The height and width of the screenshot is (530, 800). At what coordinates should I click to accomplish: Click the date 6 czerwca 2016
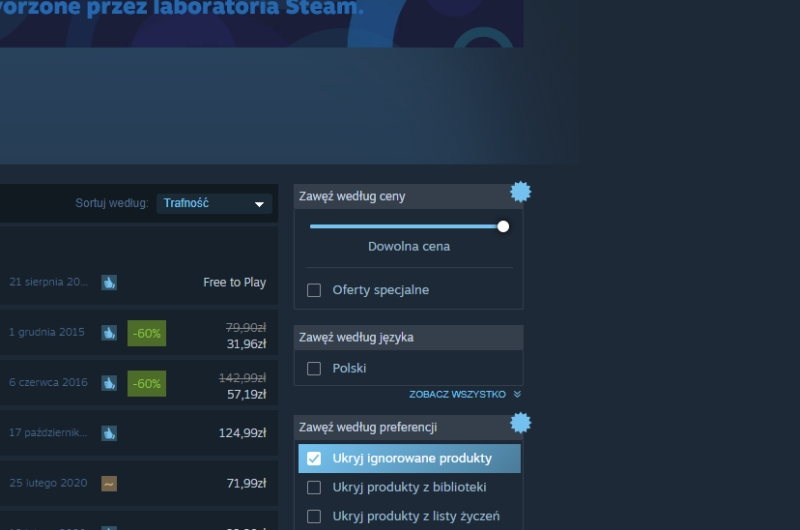tap(48, 382)
